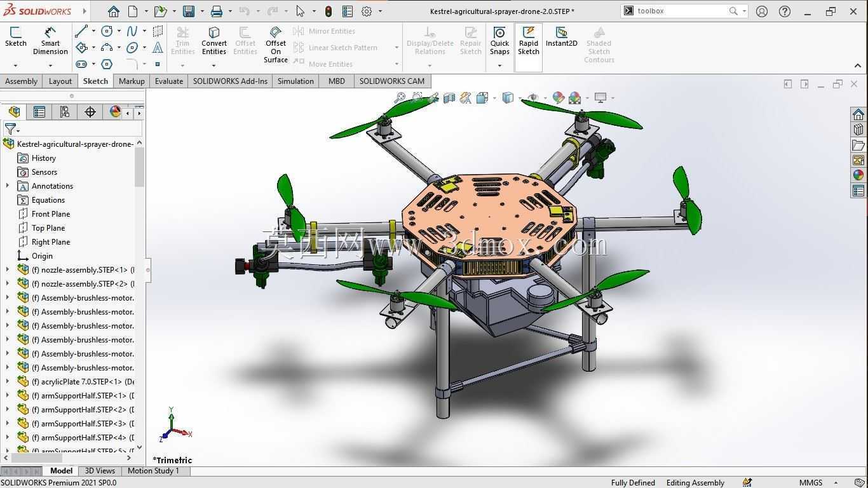The width and height of the screenshot is (868, 488).
Task: Switch to the Assembly tab
Action: pos(21,81)
